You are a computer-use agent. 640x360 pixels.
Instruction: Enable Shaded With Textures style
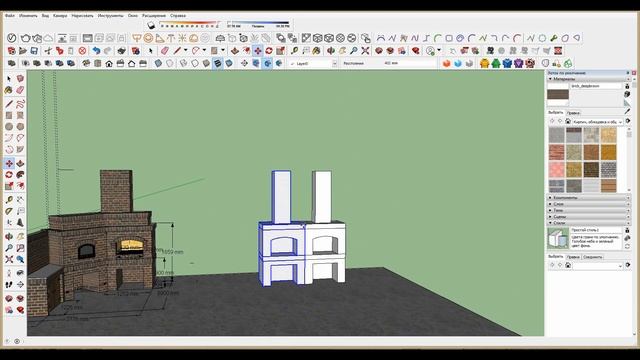[x=218, y=63]
